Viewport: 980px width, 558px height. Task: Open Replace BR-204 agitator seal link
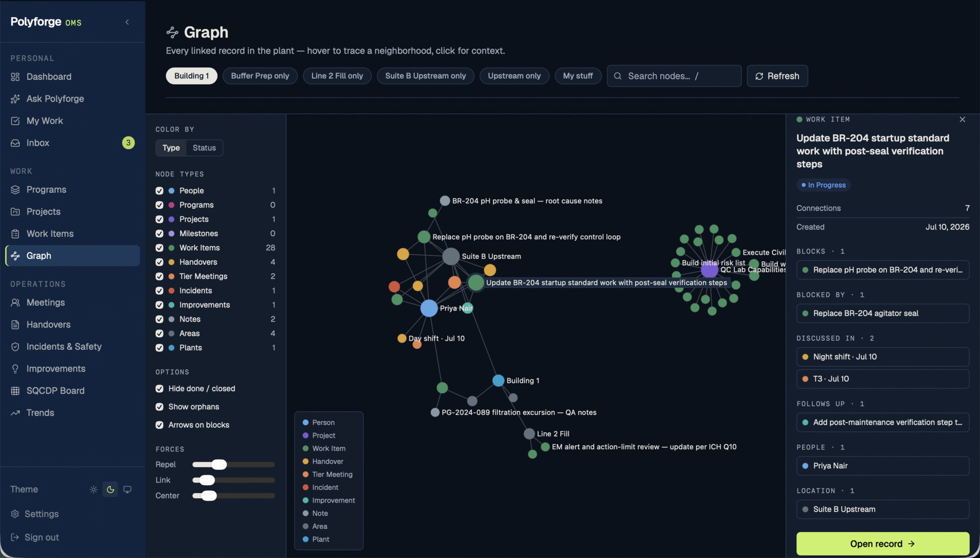tap(882, 313)
